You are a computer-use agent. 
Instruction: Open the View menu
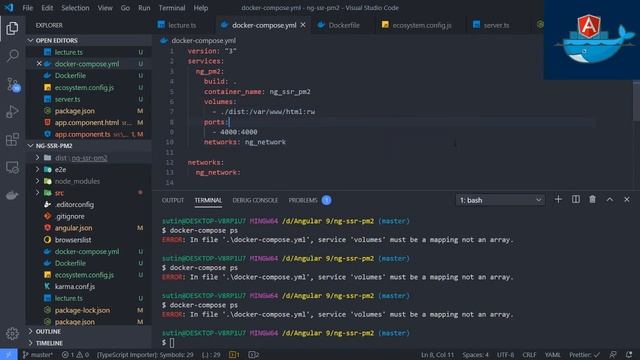click(105, 8)
